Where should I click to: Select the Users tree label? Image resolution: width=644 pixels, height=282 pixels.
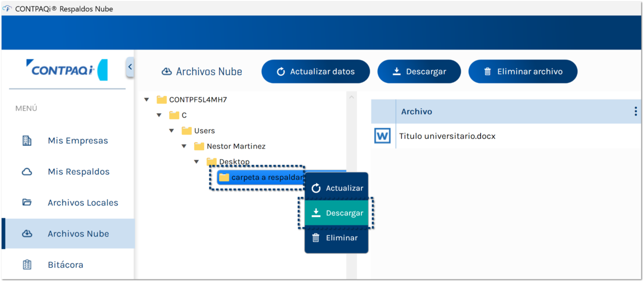pos(205,131)
